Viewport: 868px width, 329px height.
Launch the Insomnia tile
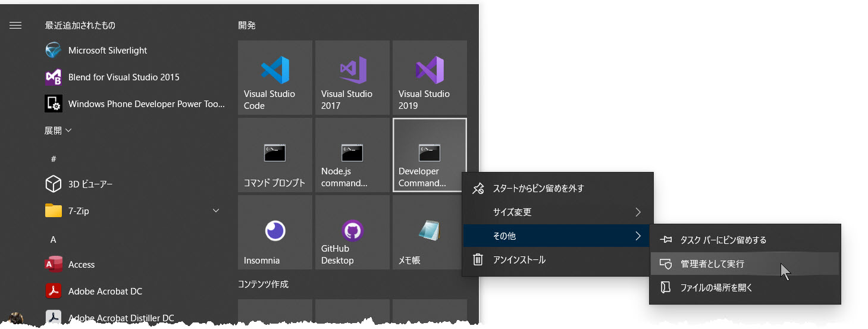(x=275, y=232)
